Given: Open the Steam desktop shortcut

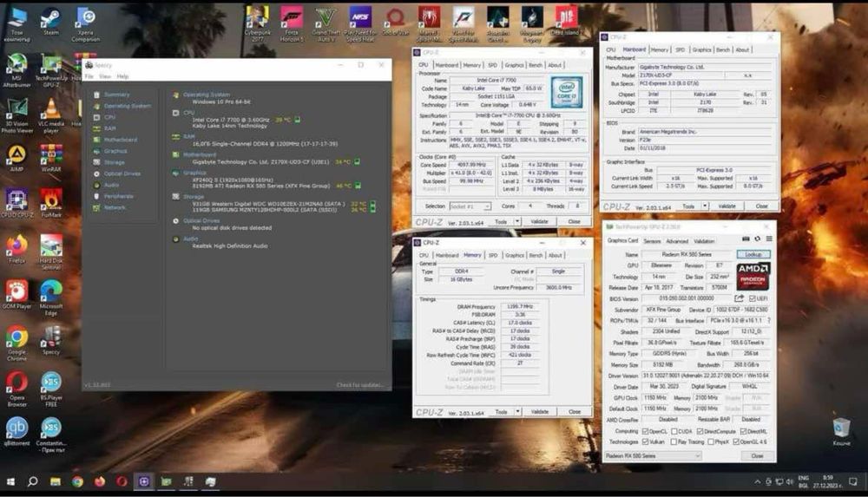Looking at the screenshot, I should [x=51, y=23].
